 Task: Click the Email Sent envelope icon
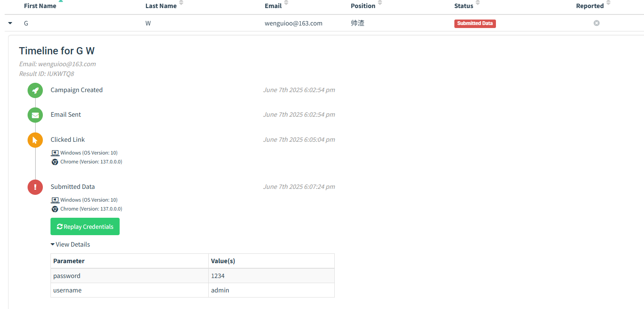[x=35, y=115]
